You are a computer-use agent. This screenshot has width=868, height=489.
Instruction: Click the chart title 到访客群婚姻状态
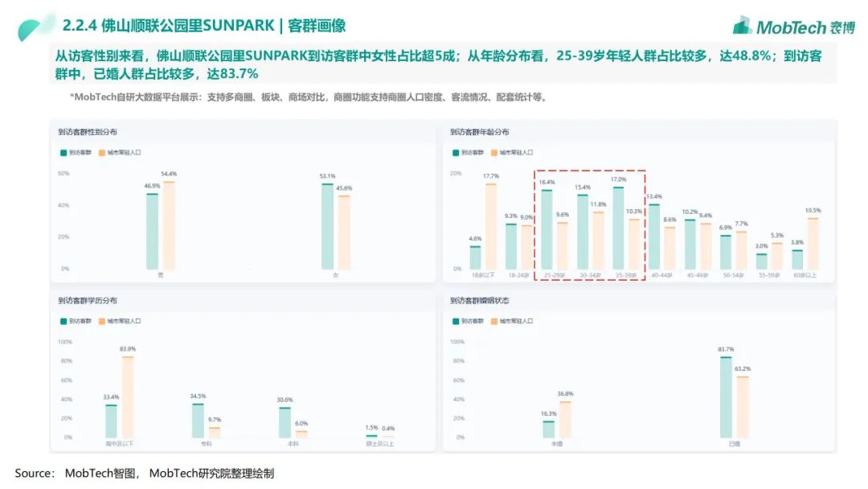point(479,301)
